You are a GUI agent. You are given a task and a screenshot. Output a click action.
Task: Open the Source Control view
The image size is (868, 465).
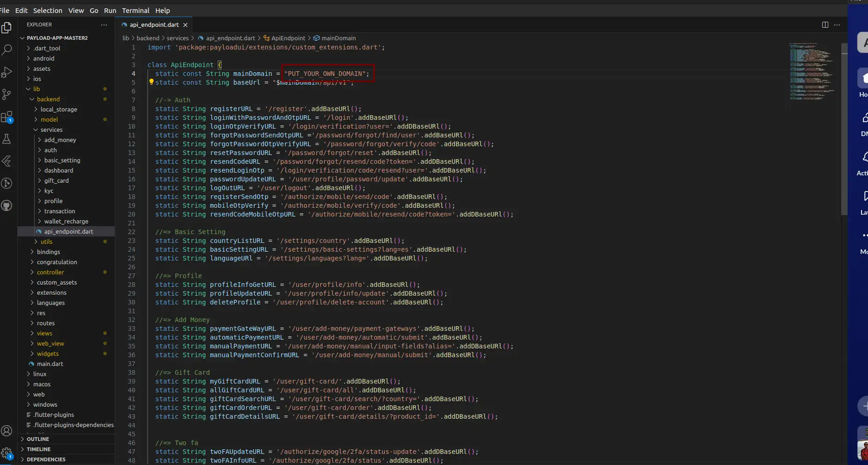click(7, 94)
